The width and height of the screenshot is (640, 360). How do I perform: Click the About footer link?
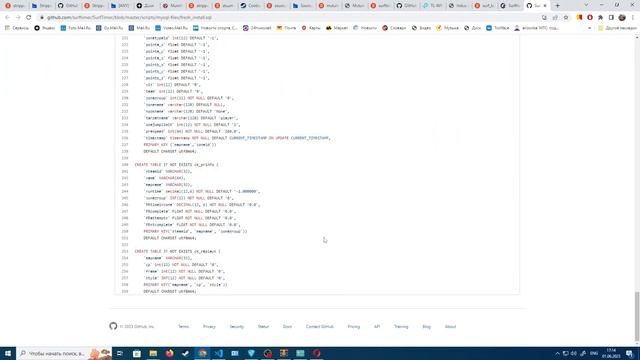coord(450,327)
